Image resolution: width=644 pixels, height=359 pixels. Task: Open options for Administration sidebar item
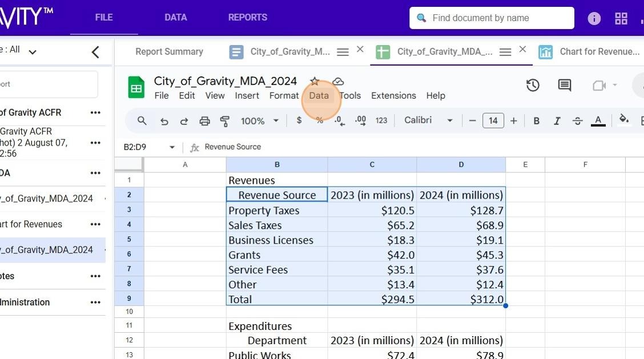pyautogui.click(x=95, y=302)
